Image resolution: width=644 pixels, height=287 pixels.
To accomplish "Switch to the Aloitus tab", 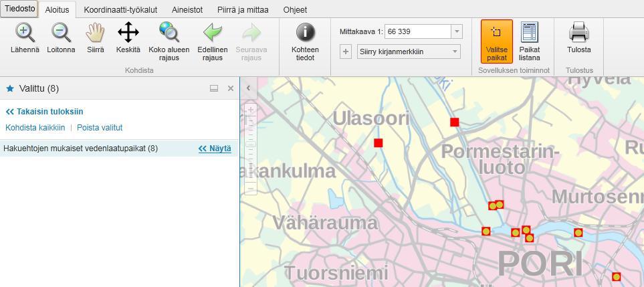I will pyautogui.click(x=57, y=10).
